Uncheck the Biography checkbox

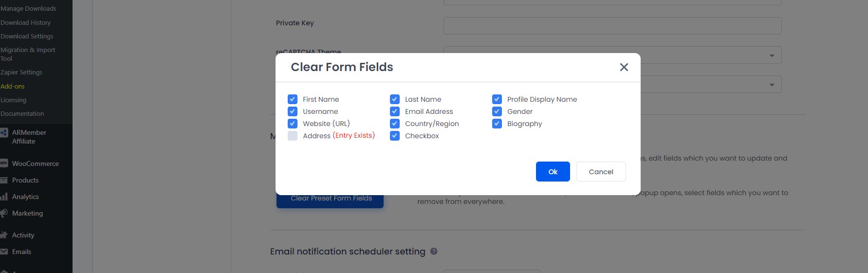497,124
